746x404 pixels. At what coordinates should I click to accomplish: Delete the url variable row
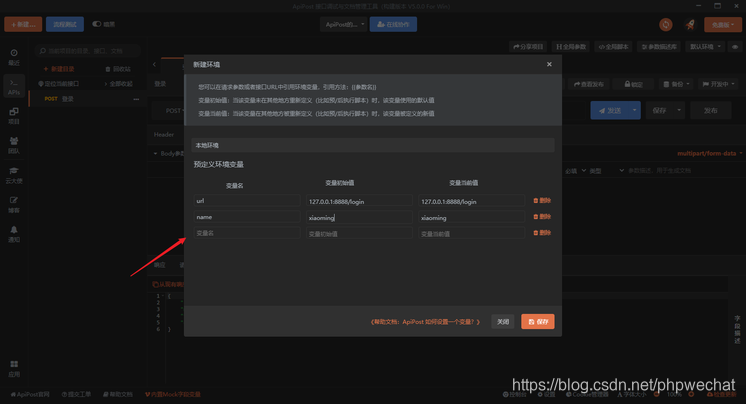click(542, 201)
